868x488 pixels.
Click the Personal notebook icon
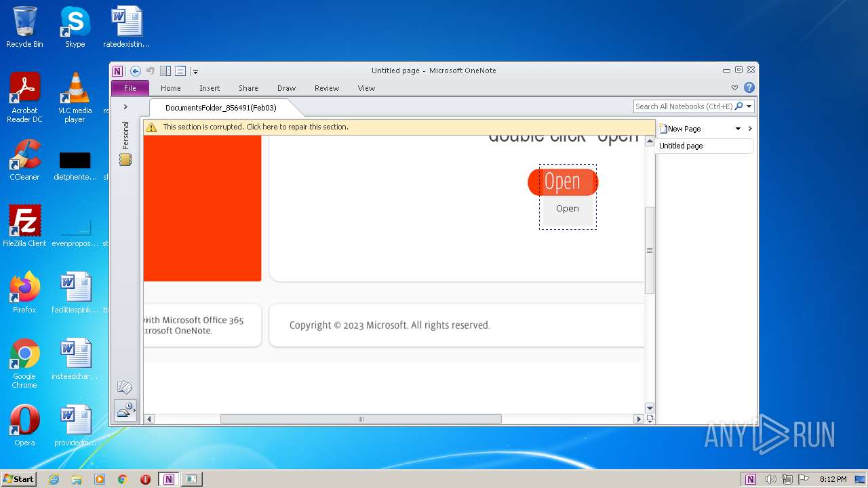click(x=125, y=160)
